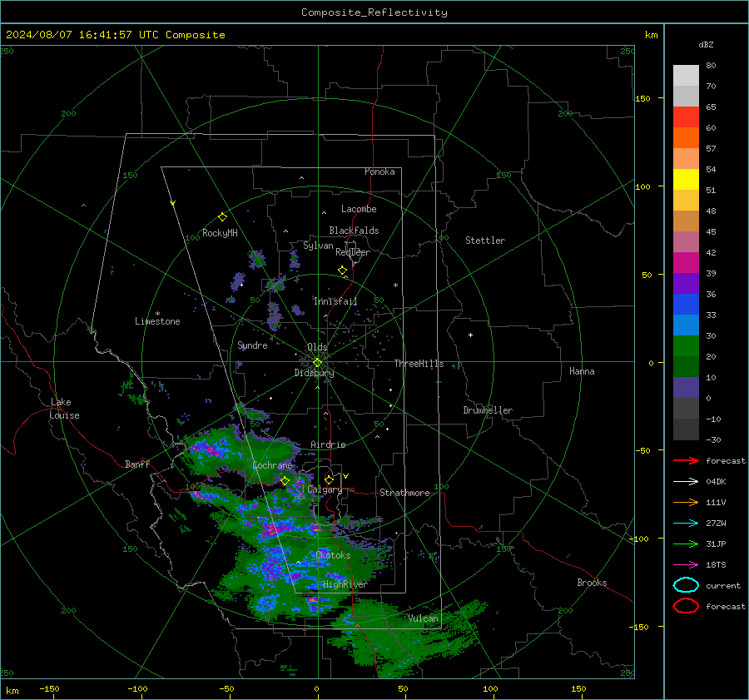The height and width of the screenshot is (700, 749).
Task: Click the 54 dBZ yellow swatch
Action: pos(686,179)
